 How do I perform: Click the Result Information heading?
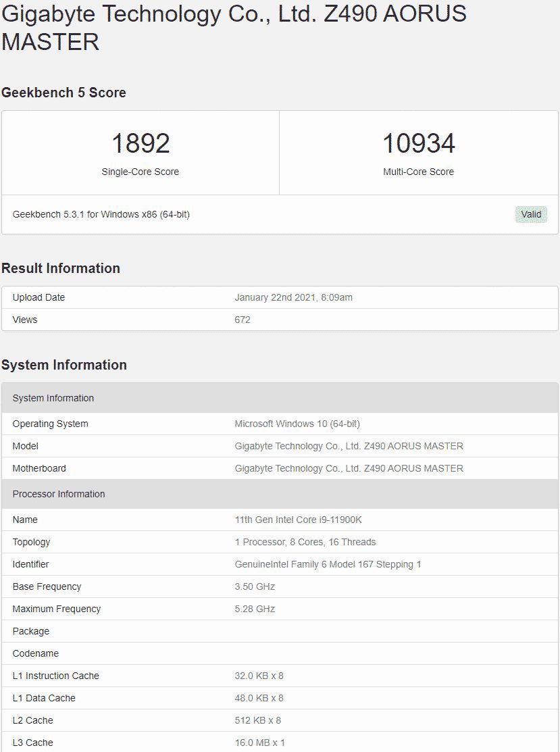(61, 268)
